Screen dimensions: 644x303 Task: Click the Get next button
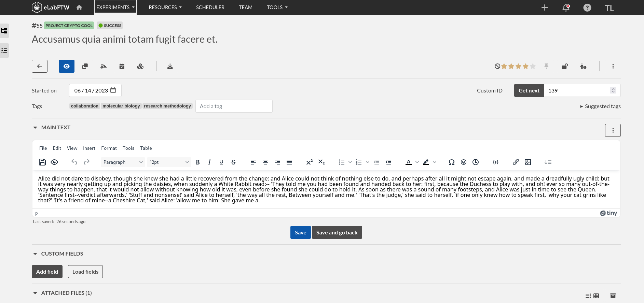pos(529,90)
